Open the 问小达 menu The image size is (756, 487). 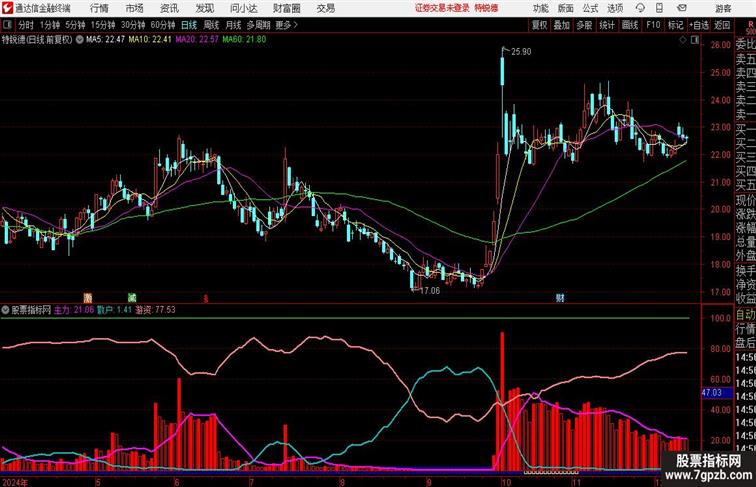click(243, 8)
